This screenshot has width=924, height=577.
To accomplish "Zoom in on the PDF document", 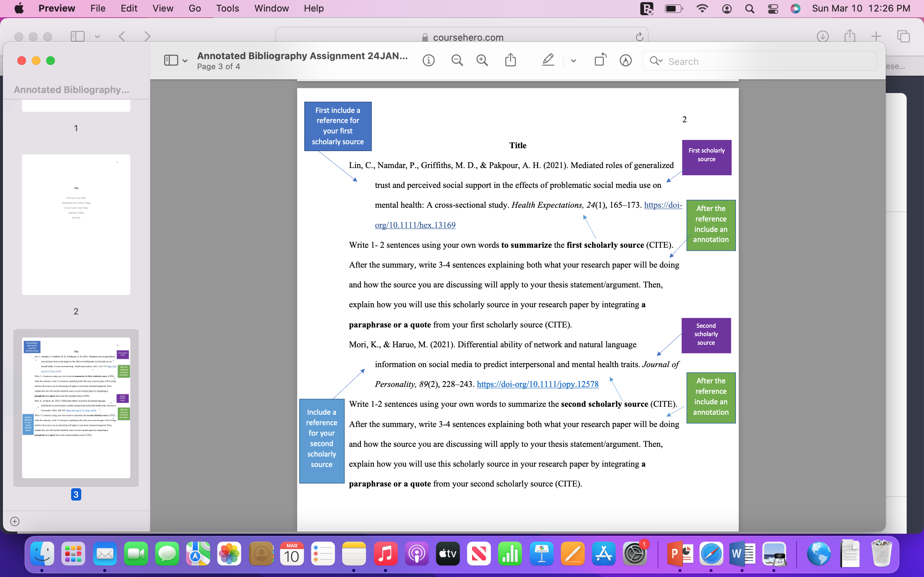I will coord(482,60).
